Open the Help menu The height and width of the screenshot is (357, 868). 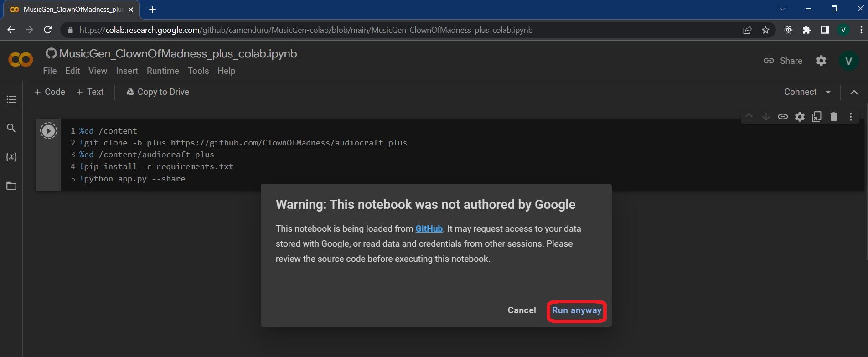(x=226, y=71)
